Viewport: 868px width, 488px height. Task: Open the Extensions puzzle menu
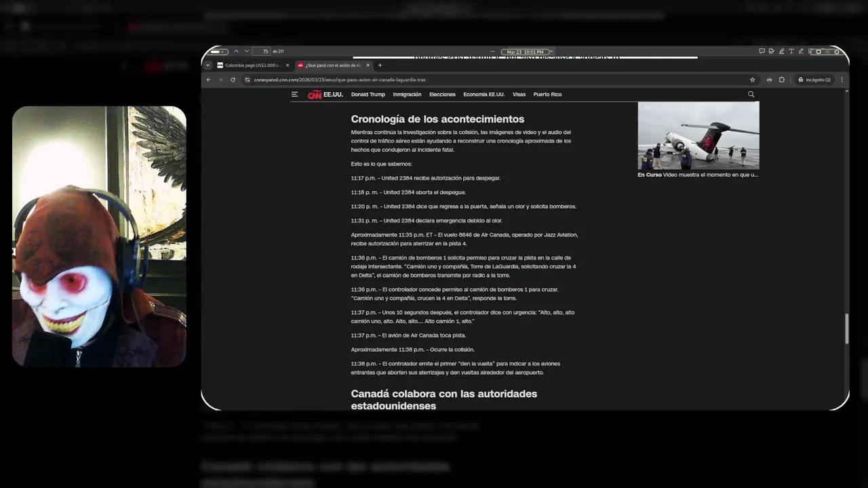tap(782, 79)
